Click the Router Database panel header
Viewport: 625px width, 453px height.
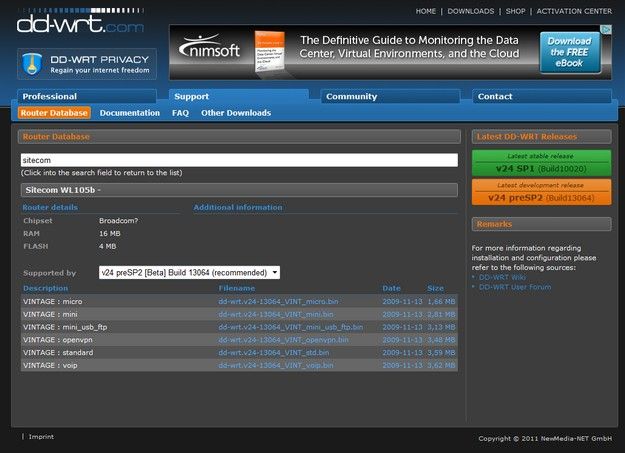[x=239, y=136]
